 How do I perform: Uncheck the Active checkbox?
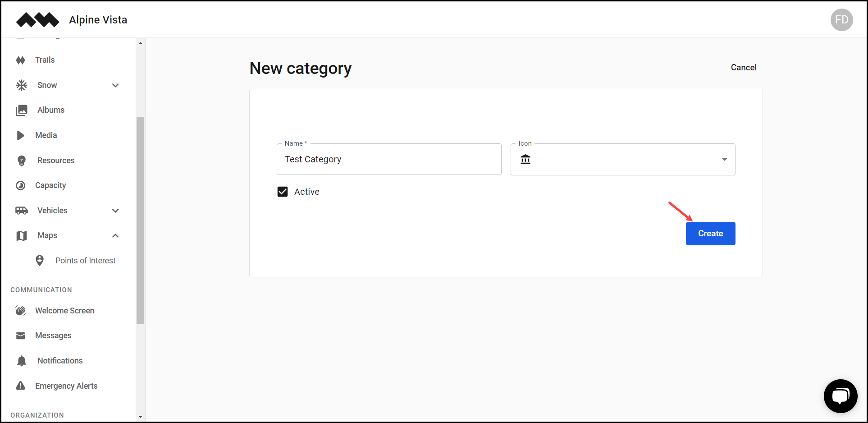(283, 191)
